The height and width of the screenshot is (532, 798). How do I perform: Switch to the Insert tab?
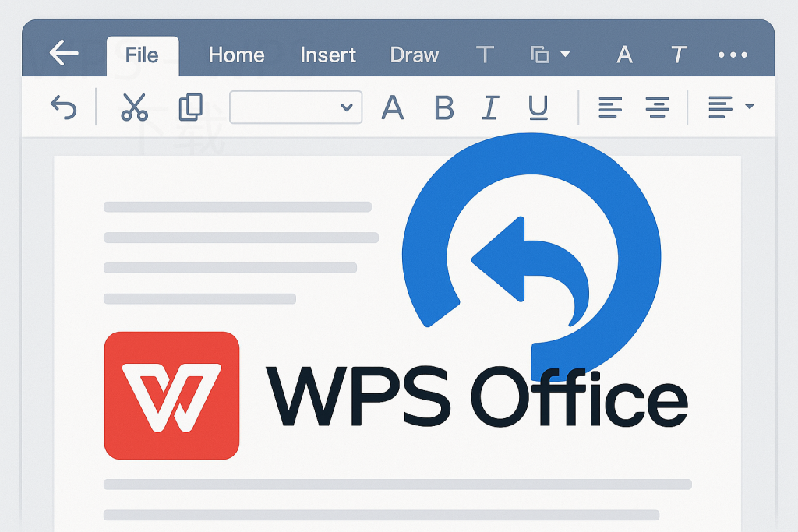coord(327,55)
